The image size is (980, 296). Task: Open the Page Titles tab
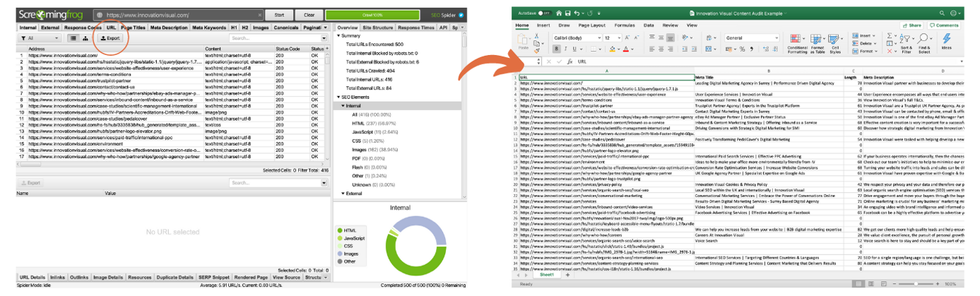134,28
